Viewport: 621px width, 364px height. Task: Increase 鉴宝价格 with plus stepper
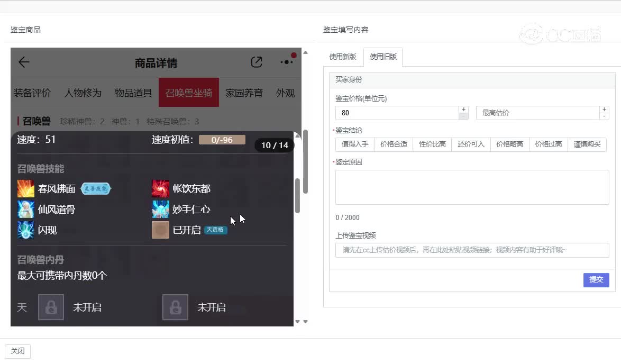(464, 110)
